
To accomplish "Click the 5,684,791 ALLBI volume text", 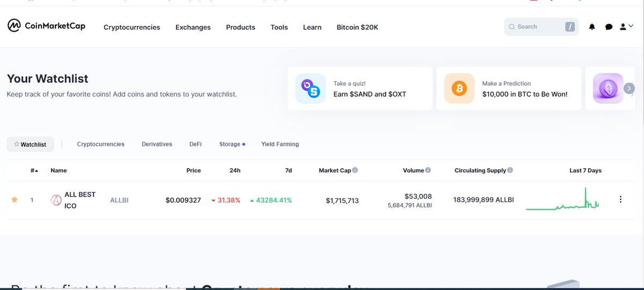I will (x=409, y=206).
